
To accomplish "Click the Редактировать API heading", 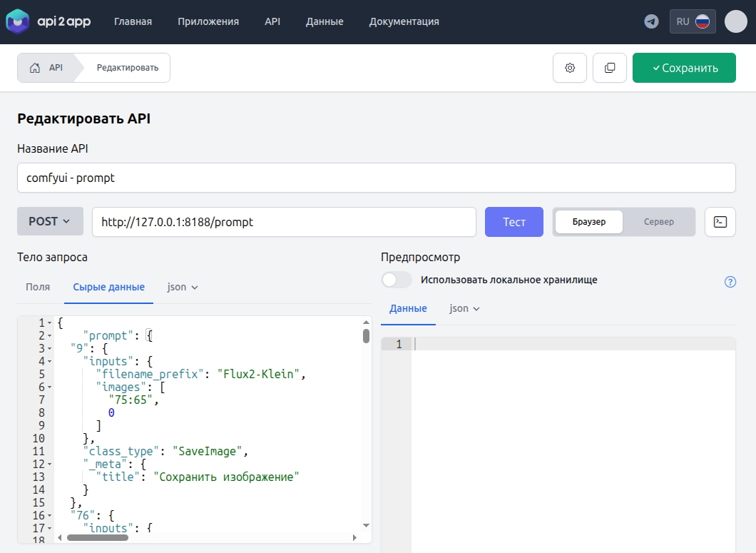I will click(84, 118).
